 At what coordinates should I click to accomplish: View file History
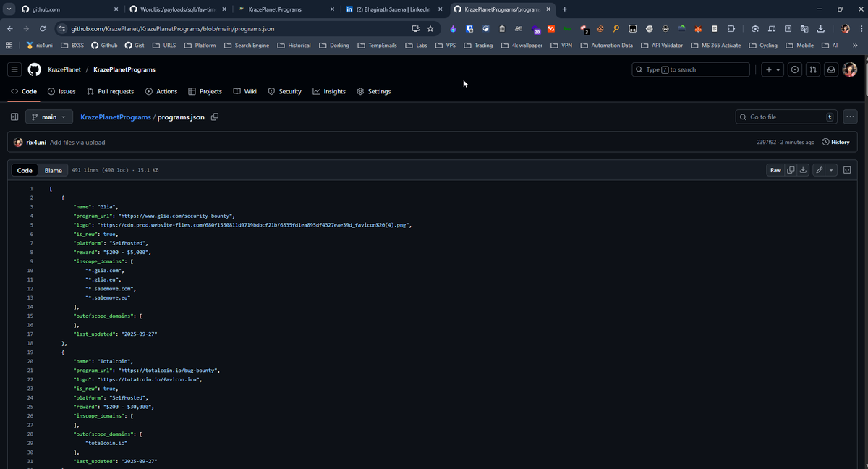tap(835, 142)
